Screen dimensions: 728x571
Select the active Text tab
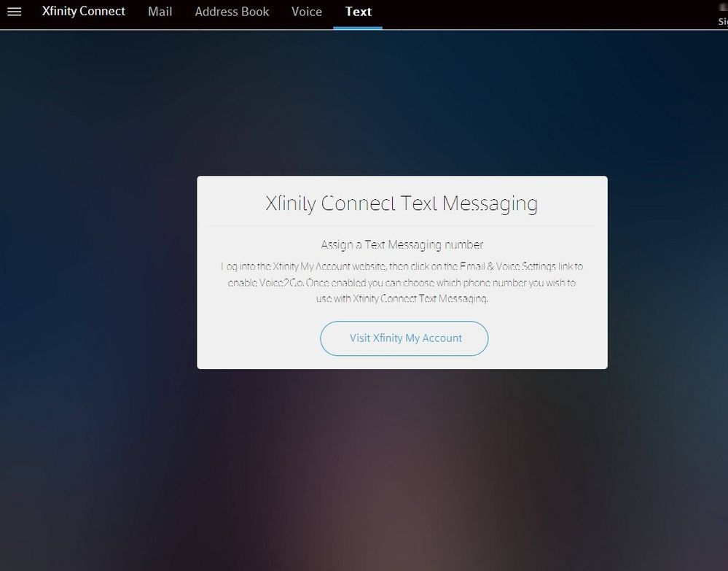[358, 12]
